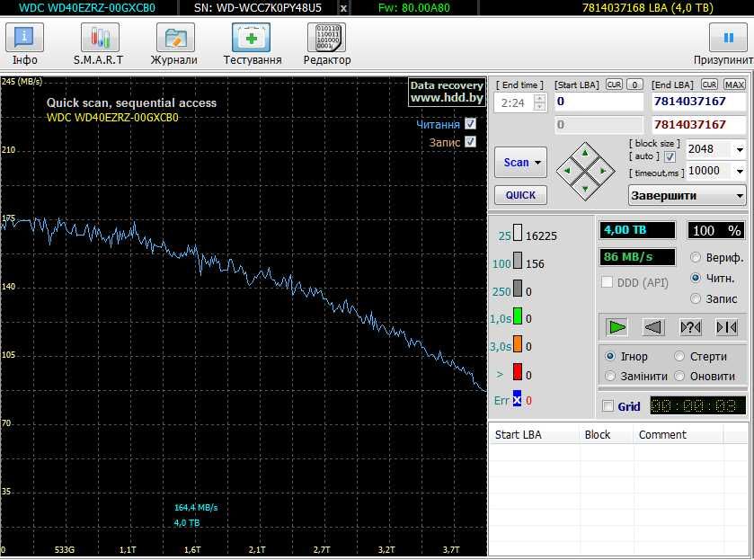Open the block size 2048 dropdown

(x=740, y=149)
